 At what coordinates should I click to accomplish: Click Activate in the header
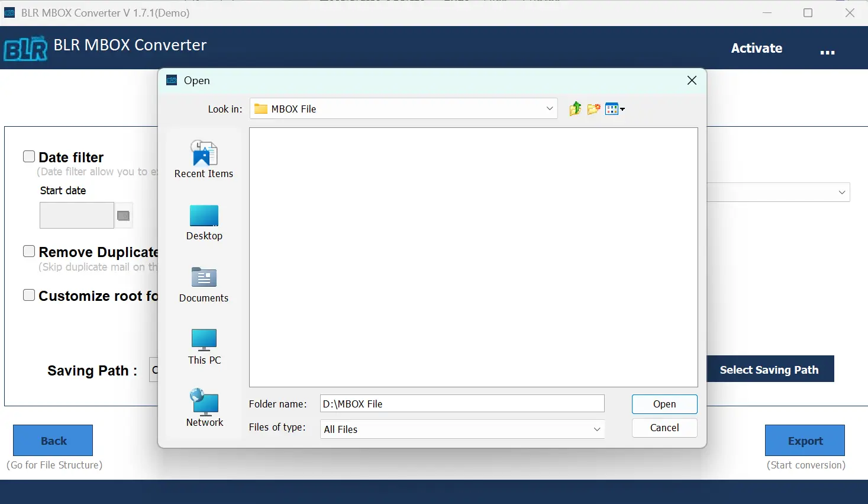click(756, 48)
